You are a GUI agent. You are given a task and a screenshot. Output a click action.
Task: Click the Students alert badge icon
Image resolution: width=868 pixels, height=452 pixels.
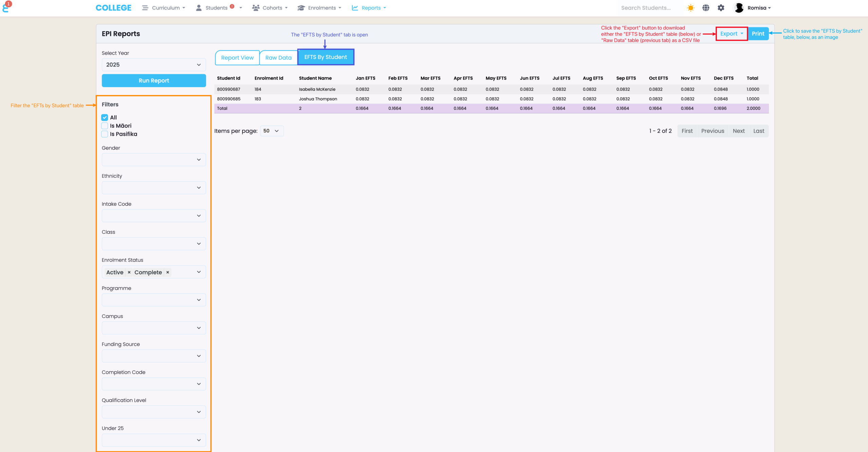(232, 6)
